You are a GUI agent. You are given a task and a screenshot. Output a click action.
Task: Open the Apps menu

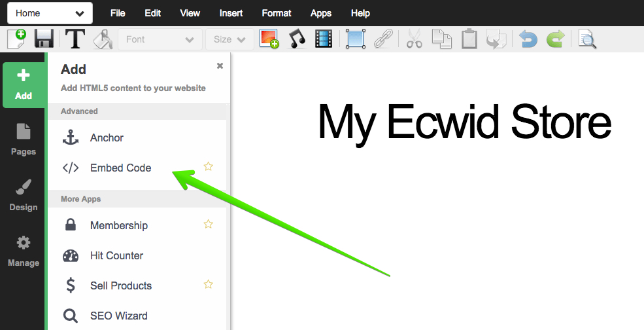coord(321,13)
